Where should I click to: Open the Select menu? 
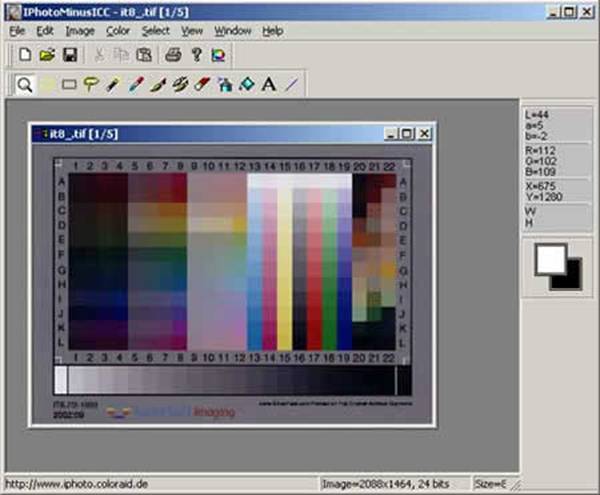pyautogui.click(x=155, y=31)
